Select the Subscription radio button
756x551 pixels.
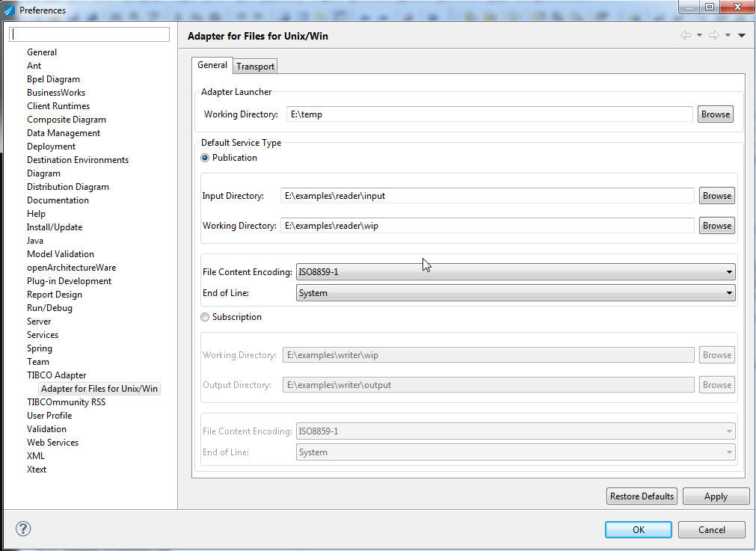pyautogui.click(x=206, y=317)
